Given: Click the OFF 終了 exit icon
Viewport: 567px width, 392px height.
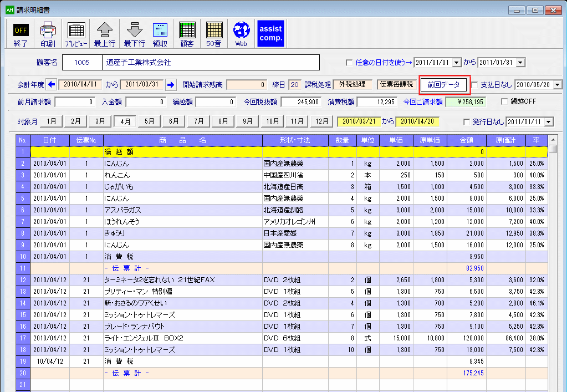Looking at the screenshot, I should (x=21, y=33).
